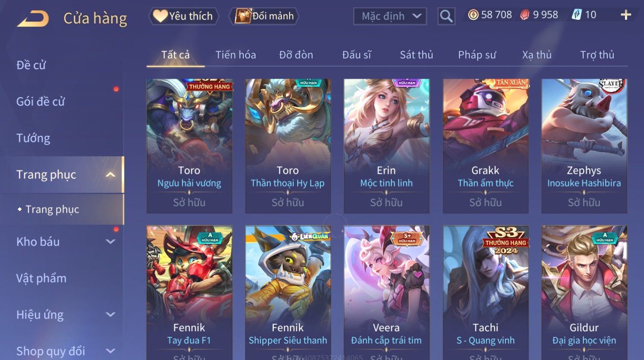Open Erin Mộc tinh linh skin card
Screen dimensions: 644x360
click(387, 146)
